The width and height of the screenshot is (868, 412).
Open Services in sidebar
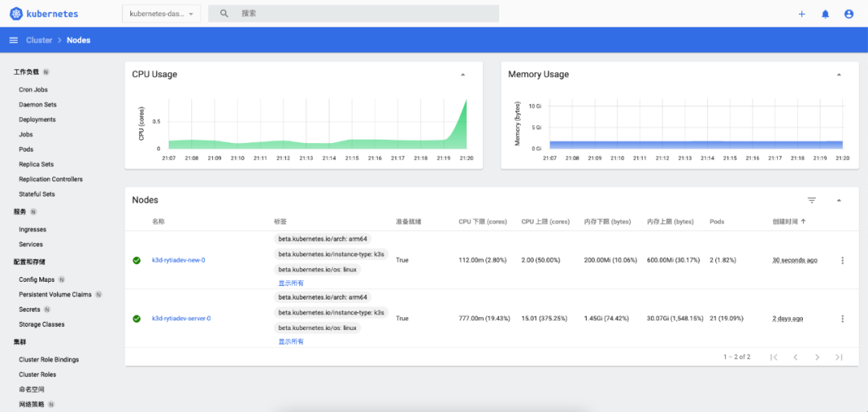[31, 244]
